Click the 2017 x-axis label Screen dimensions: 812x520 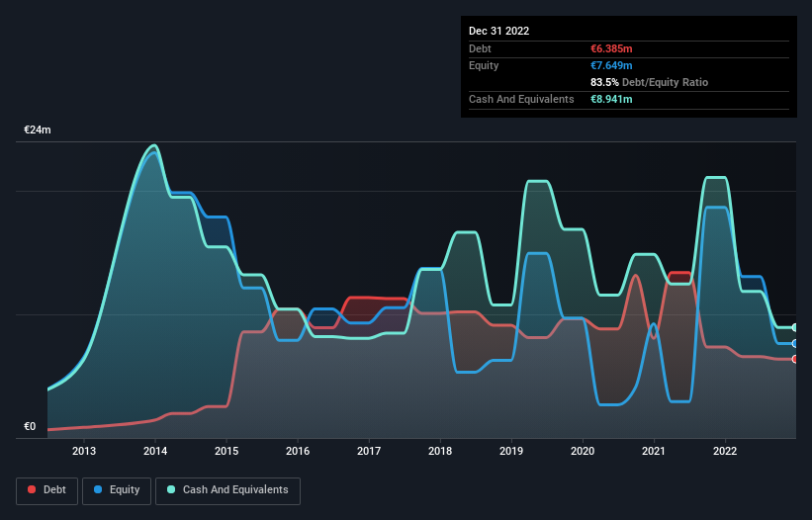[x=369, y=451]
